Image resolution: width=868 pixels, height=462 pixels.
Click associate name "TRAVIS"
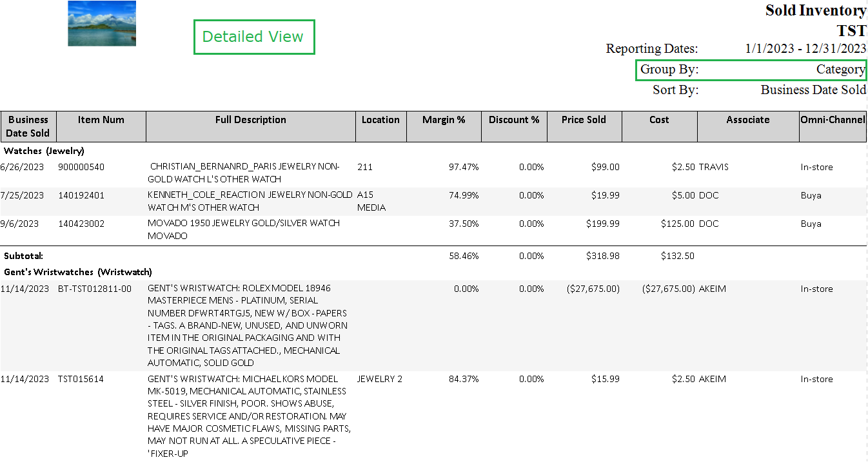pos(714,167)
